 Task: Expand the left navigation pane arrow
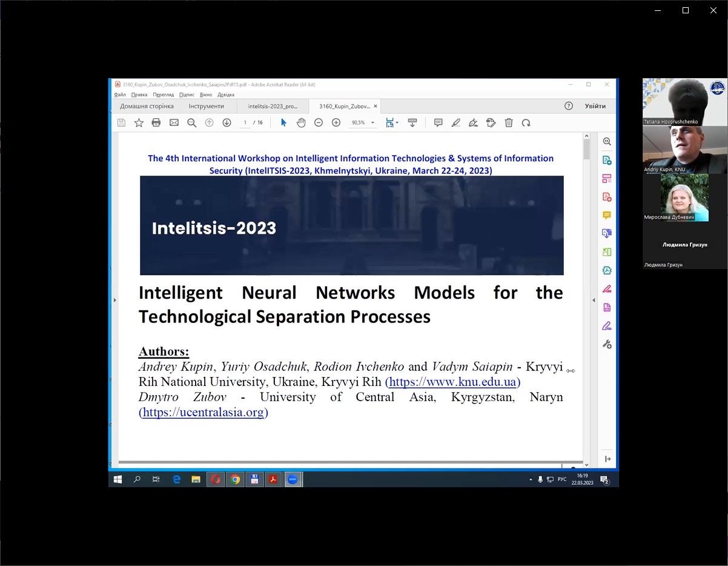pos(114,300)
